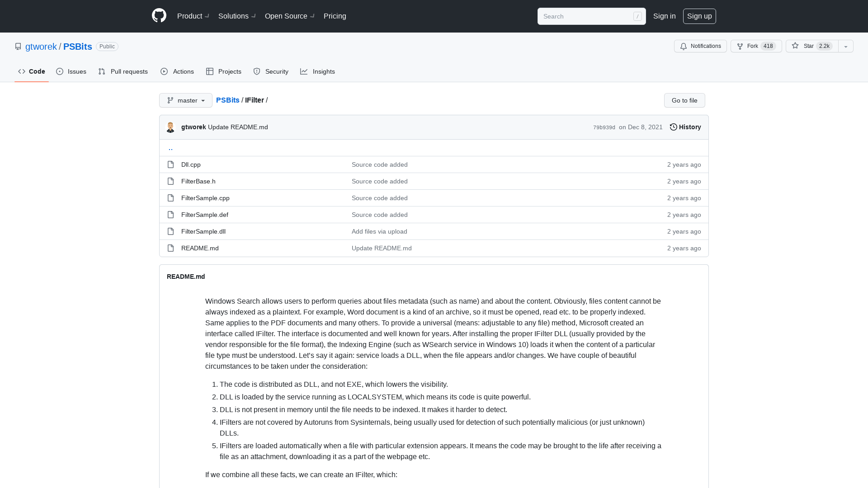The width and height of the screenshot is (868, 488).
Task: Click the slash shortcut icon in the search box
Action: pos(637,16)
